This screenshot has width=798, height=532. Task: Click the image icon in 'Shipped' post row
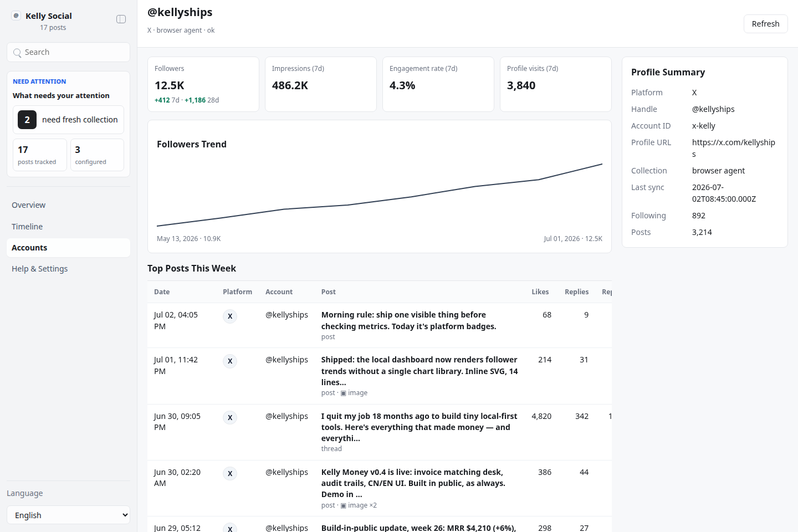pos(344,393)
